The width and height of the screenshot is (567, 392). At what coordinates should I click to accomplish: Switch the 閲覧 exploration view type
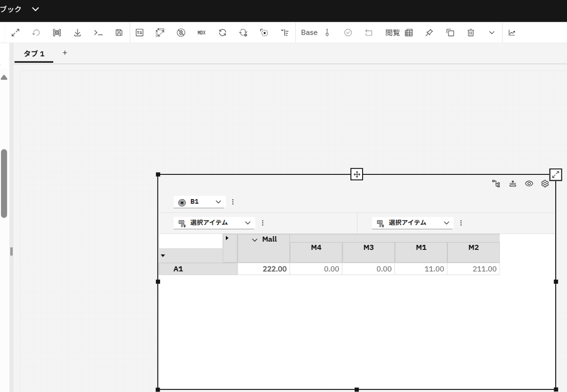click(399, 32)
